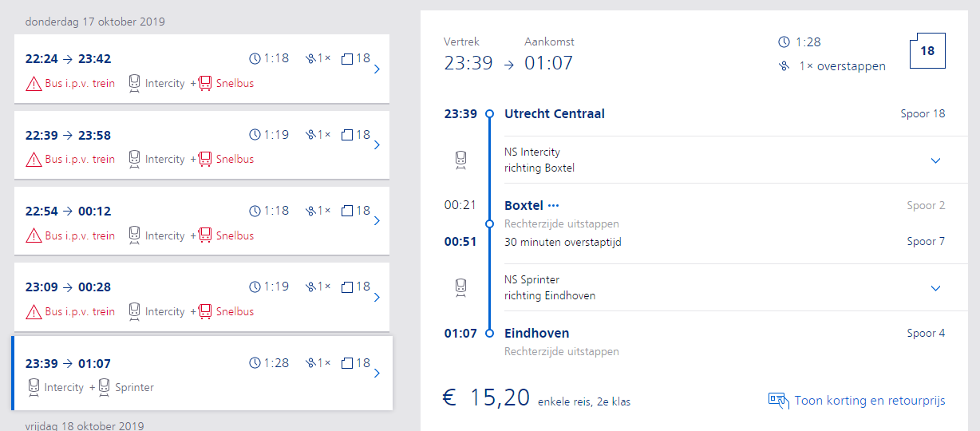
Task: Click the Sprinter train icon on selected trip
Action: pos(105,387)
